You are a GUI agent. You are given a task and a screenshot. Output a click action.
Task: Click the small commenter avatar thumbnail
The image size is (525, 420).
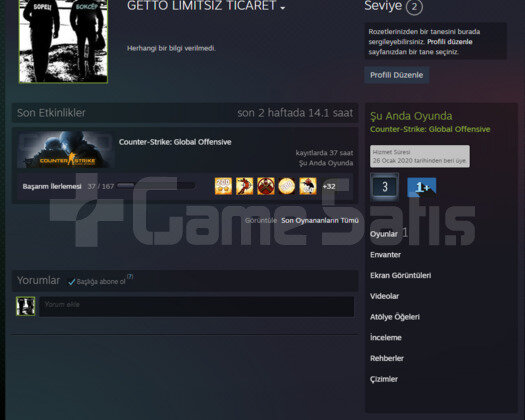point(25,306)
